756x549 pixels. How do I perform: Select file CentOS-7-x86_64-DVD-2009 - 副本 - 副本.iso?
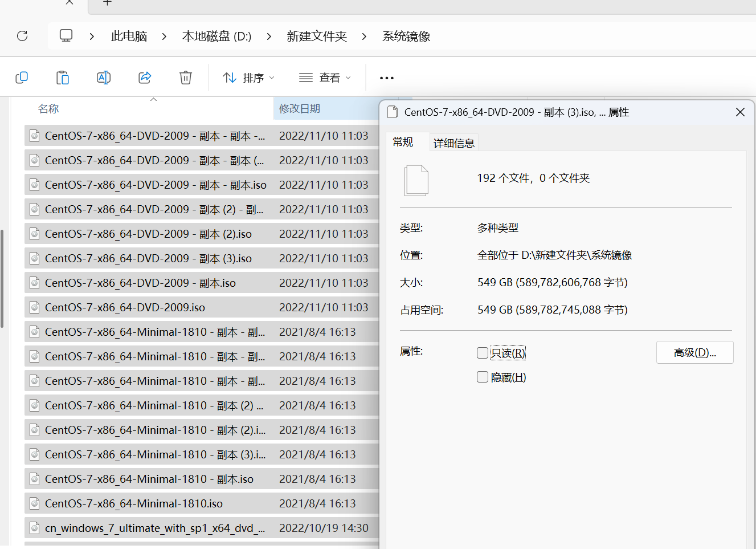coord(202,185)
